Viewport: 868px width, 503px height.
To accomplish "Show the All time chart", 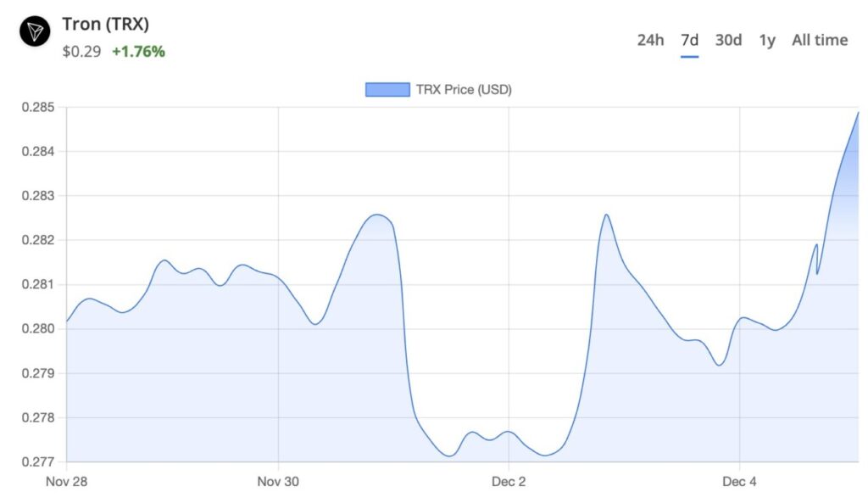I will click(819, 40).
